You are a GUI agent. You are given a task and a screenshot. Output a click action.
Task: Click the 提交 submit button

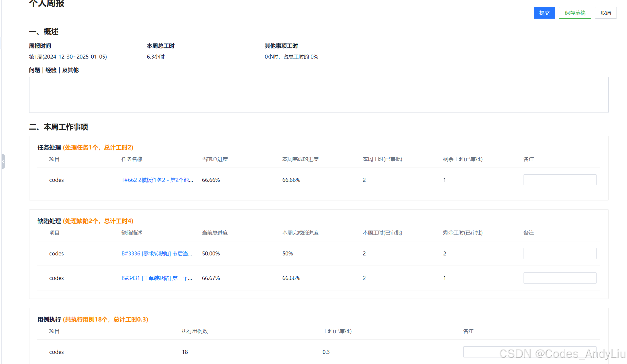click(x=544, y=13)
